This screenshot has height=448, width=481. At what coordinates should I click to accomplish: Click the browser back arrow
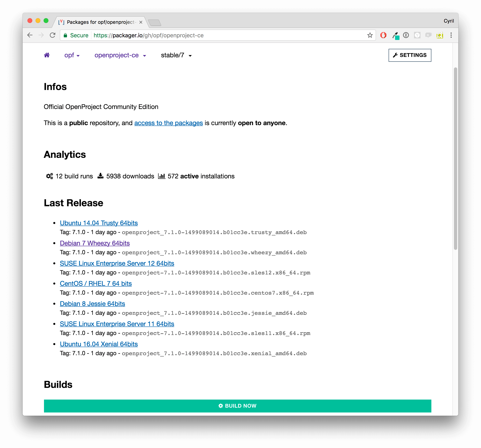click(x=30, y=35)
